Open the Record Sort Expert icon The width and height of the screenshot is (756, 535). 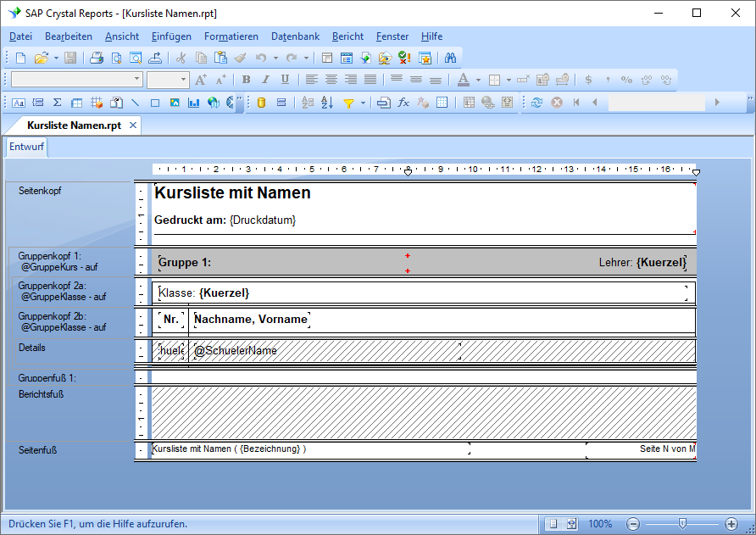click(x=327, y=103)
